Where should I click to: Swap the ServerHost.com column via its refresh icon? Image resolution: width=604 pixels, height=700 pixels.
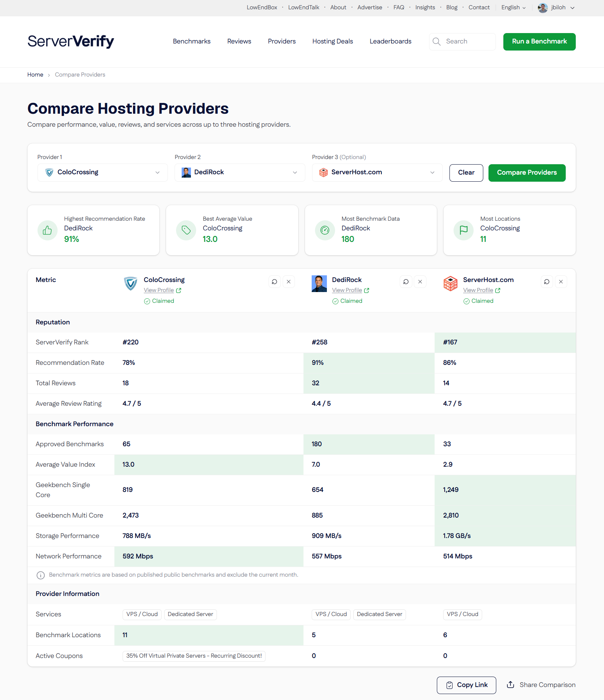click(547, 282)
